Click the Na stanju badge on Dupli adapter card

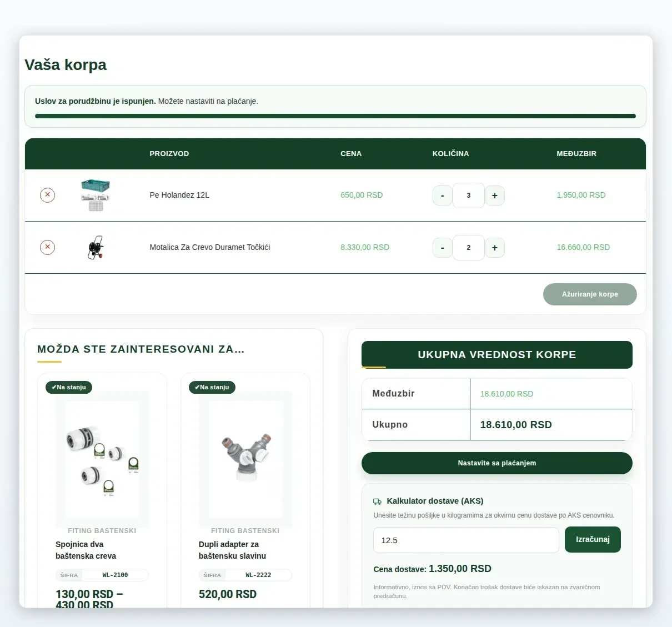coord(212,387)
